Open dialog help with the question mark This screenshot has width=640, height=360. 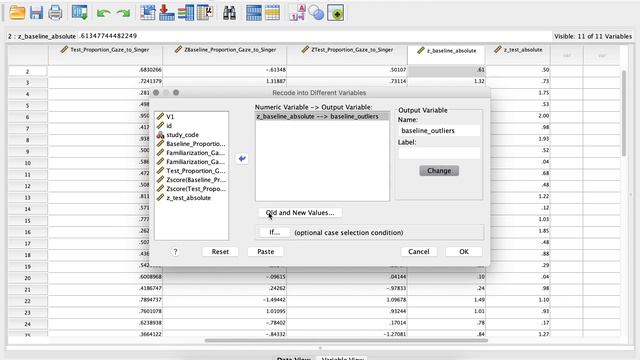[x=176, y=252]
